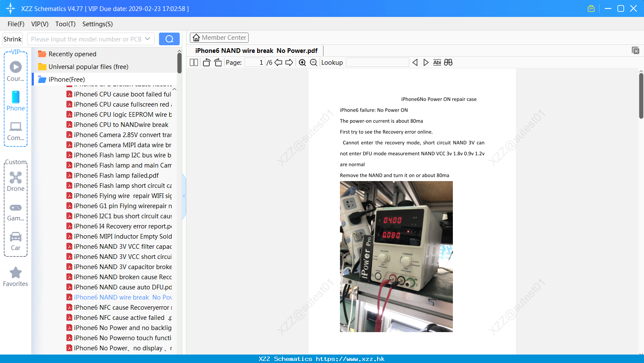
Task: Click the website link in status bar
Action: [x=350, y=359]
